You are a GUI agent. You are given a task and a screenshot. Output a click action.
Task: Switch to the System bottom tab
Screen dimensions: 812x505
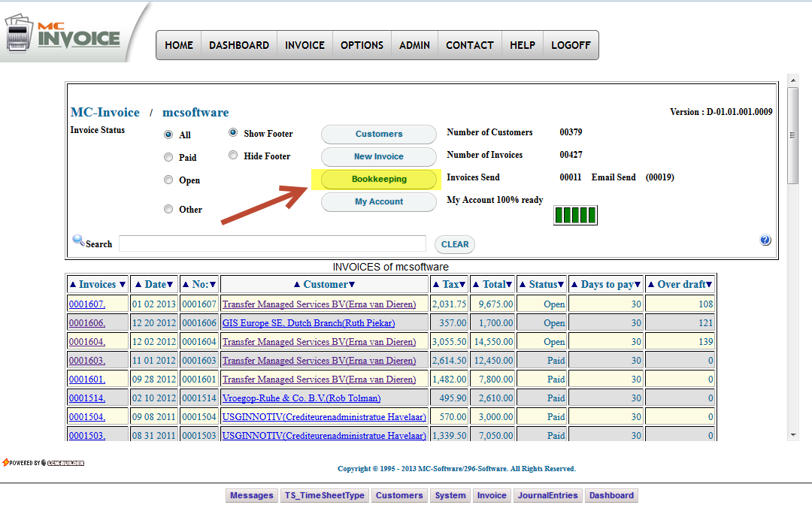450,496
